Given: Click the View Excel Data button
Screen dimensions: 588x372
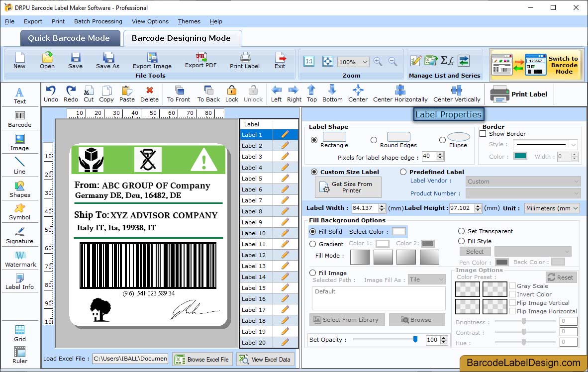Looking at the screenshot, I should [x=266, y=359].
